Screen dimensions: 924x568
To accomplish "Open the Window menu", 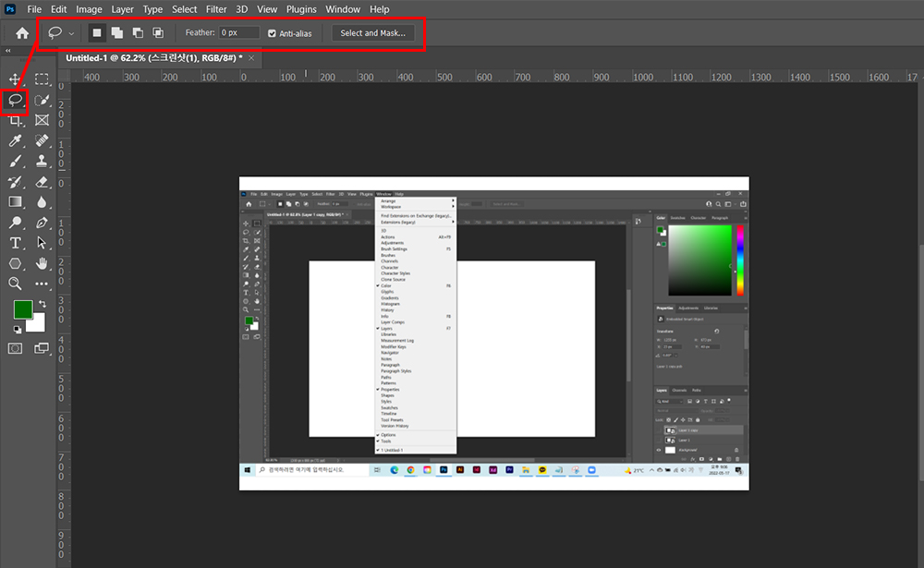I will pos(343,9).
